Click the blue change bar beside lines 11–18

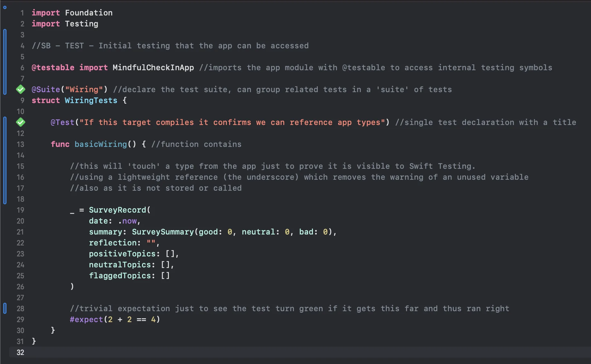point(5,160)
